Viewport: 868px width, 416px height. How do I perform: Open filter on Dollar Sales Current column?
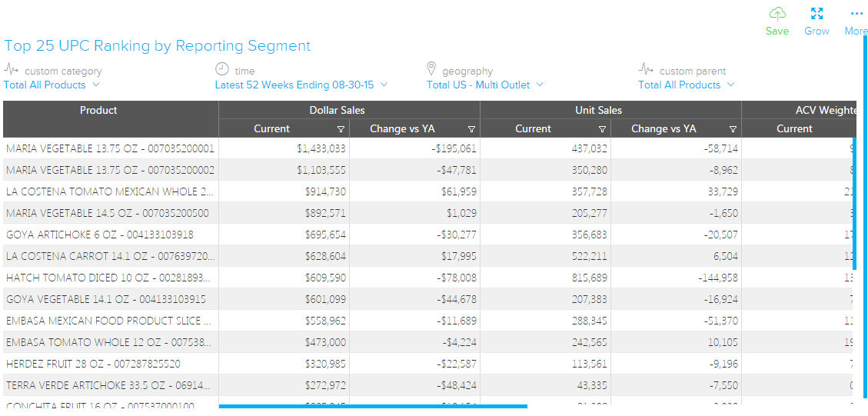click(x=341, y=129)
